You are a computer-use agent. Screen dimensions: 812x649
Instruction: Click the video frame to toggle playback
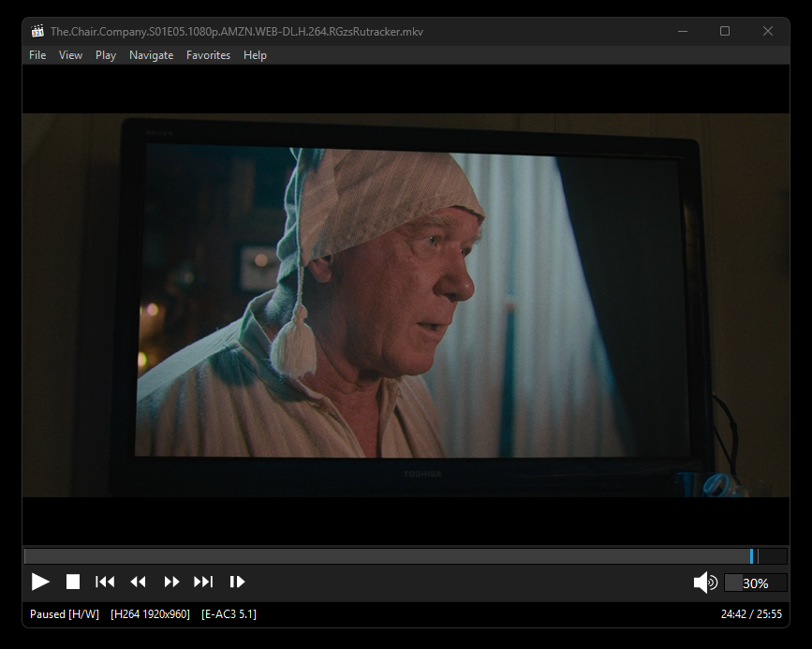coord(406,304)
